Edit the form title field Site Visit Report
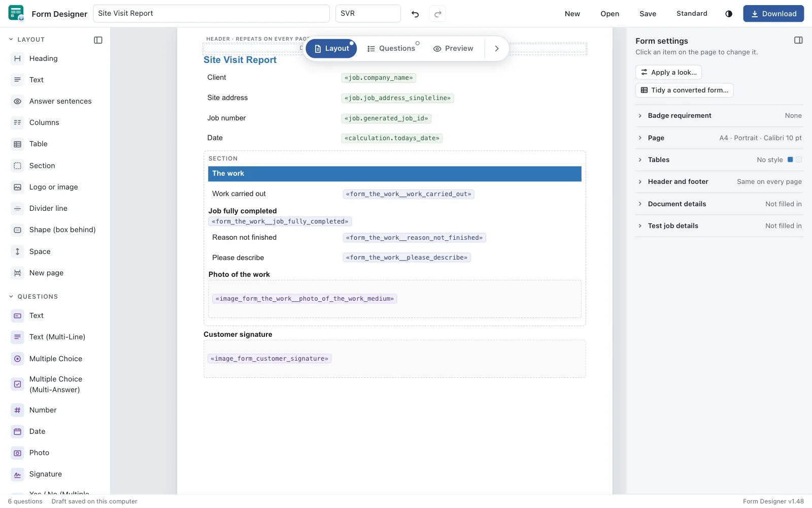The image size is (812, 508). (x=211, y=14)
